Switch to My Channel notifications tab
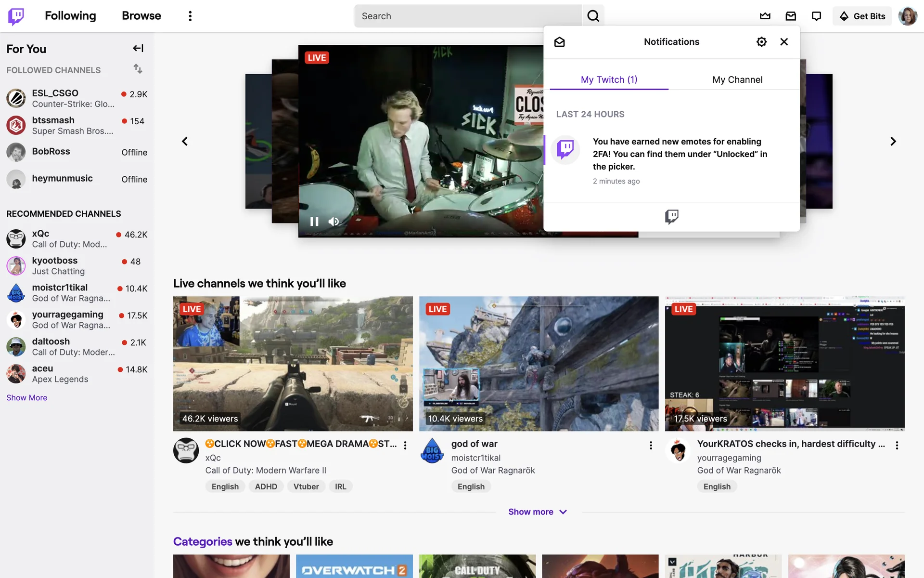The width and height of the screenshot is (924, 578). click(x=737, y=79)
